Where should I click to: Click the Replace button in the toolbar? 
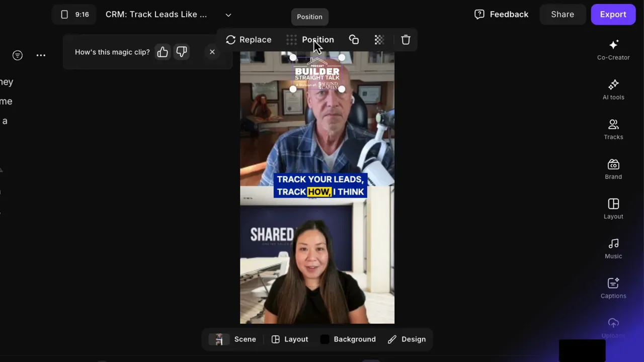[249, 40]
